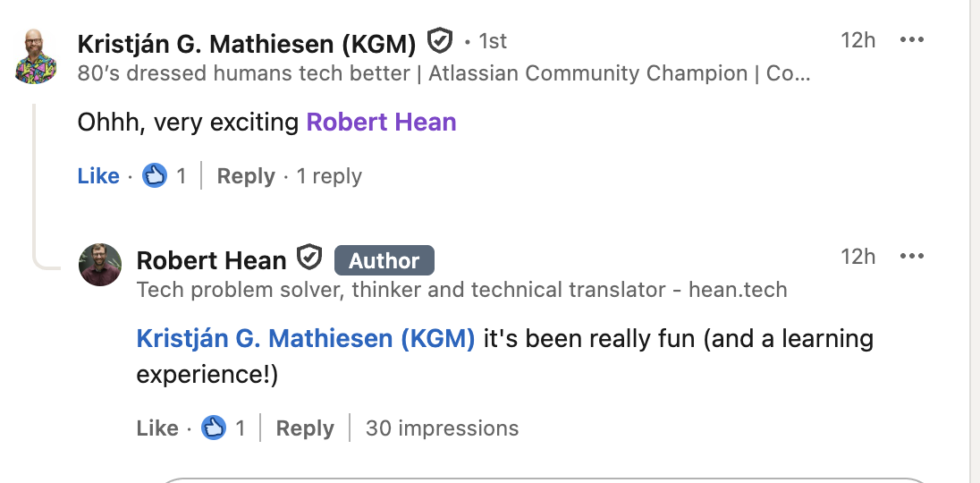Viewport: 980px width, 483px height.
Task: Click verified shield beside Robert Hean's name
Action: 309,258
